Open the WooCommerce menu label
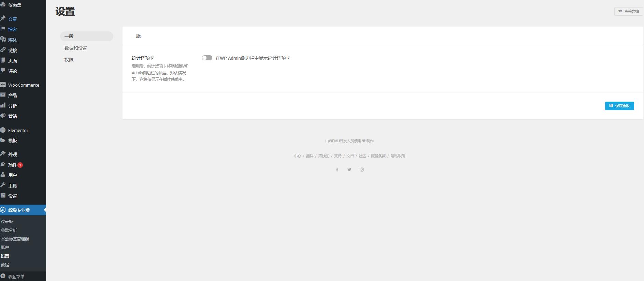Image resolution: width=644 pixels, height=281 pixels. point(24,85)
